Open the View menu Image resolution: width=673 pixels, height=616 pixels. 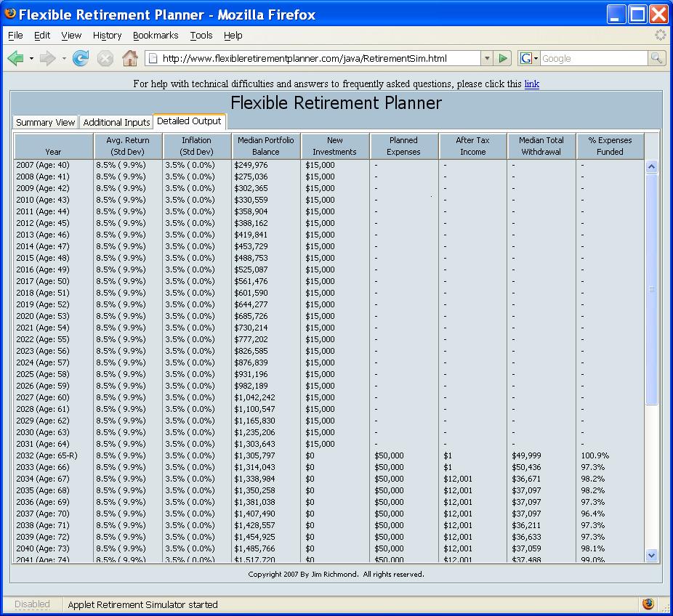(71, 35)
